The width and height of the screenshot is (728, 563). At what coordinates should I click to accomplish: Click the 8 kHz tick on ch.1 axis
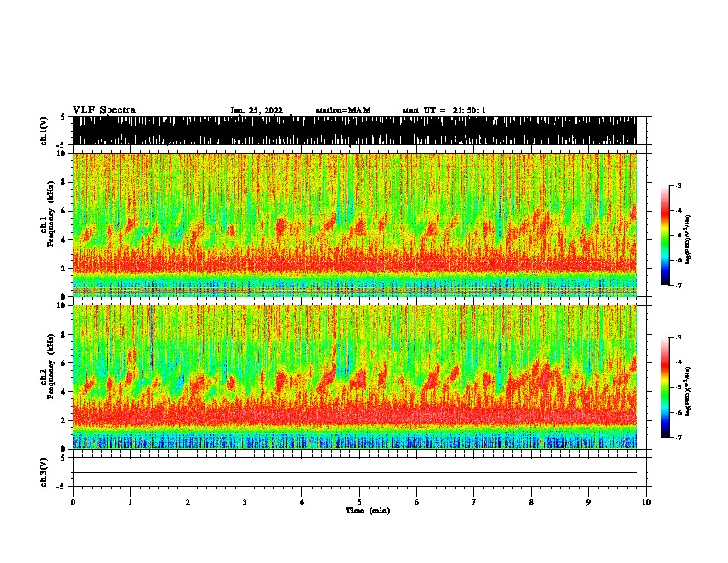(63, 182)
